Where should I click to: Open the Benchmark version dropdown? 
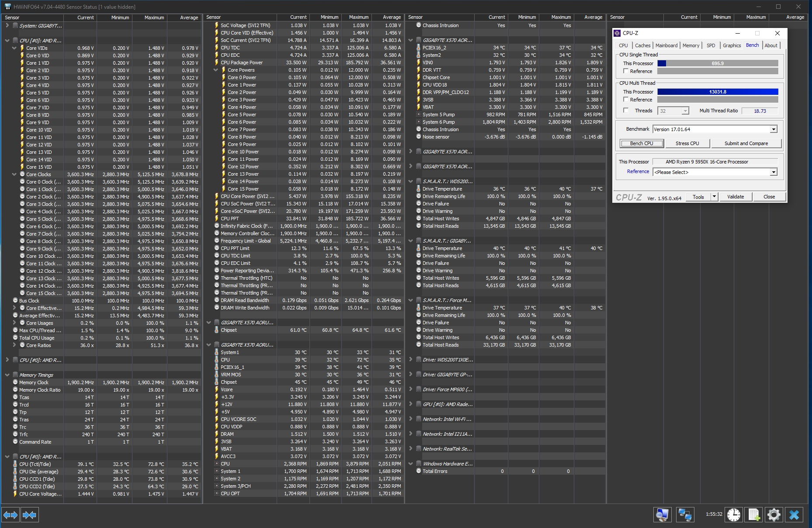[774, 129]
